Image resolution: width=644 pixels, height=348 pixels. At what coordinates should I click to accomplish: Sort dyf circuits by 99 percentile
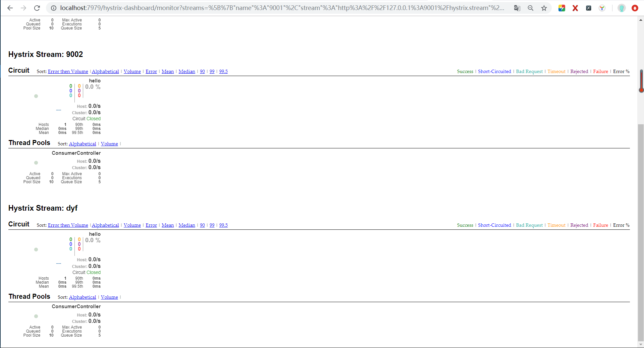[x=212, y=225]
